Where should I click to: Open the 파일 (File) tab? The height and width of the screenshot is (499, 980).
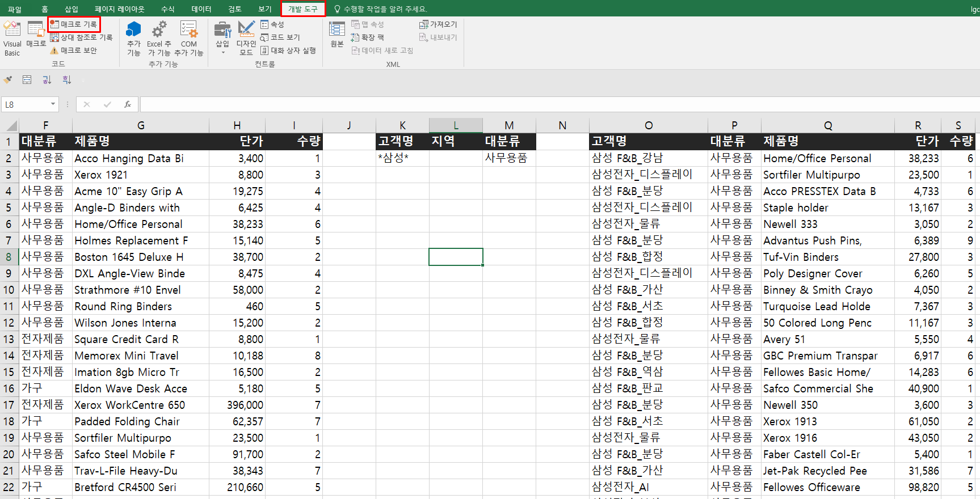14,9
